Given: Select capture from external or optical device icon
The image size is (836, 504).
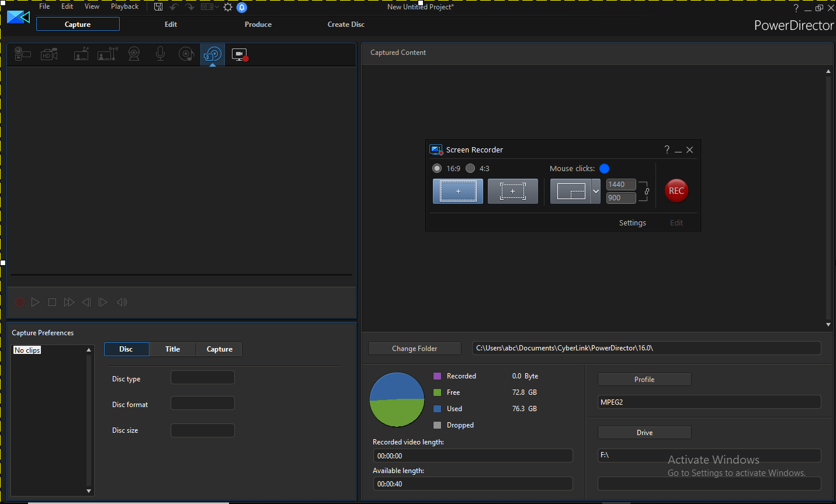Looking at the screenshot, I should pos(213,54).
